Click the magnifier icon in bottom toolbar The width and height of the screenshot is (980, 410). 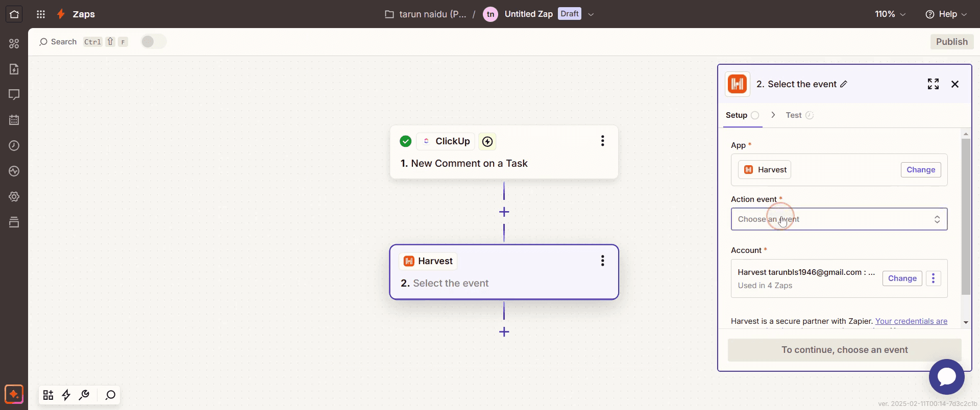110,395
